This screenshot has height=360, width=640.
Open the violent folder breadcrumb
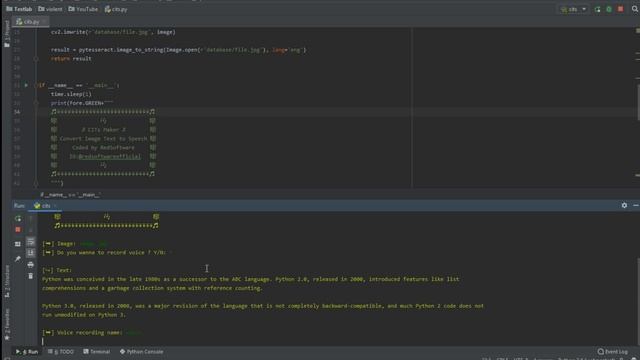[50, 9]
